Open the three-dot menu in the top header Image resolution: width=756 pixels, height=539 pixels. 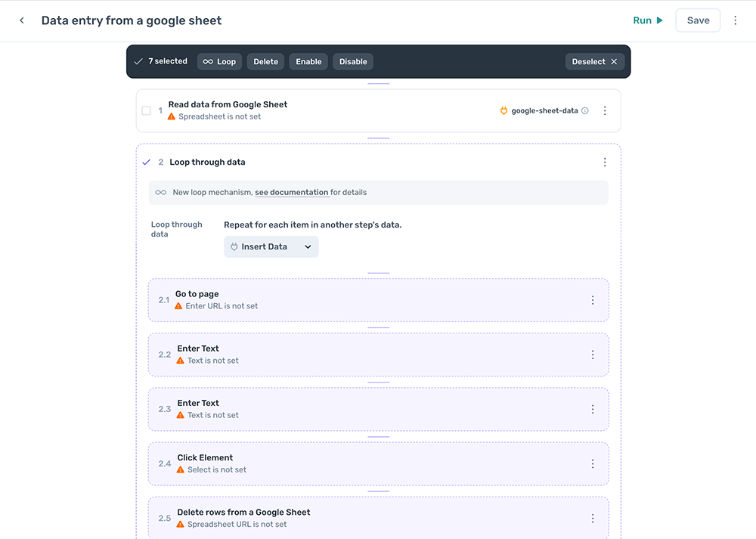click(x=735, y=20)
